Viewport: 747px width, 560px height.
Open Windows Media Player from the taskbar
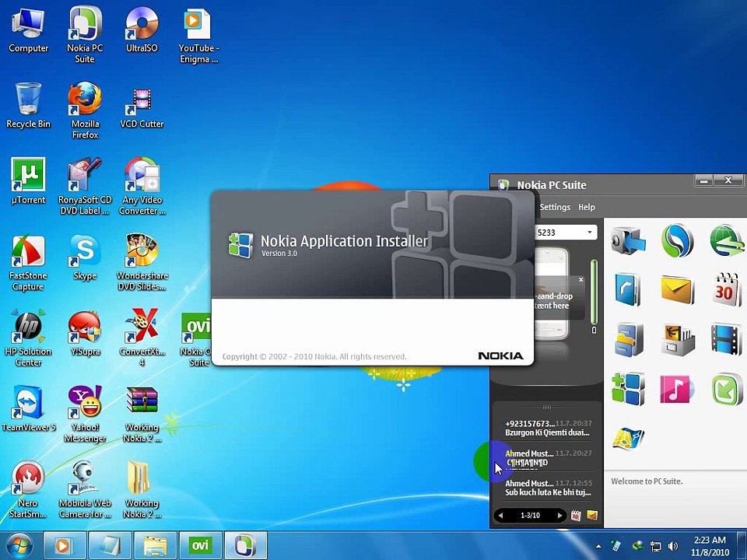(x=65, y=545)
